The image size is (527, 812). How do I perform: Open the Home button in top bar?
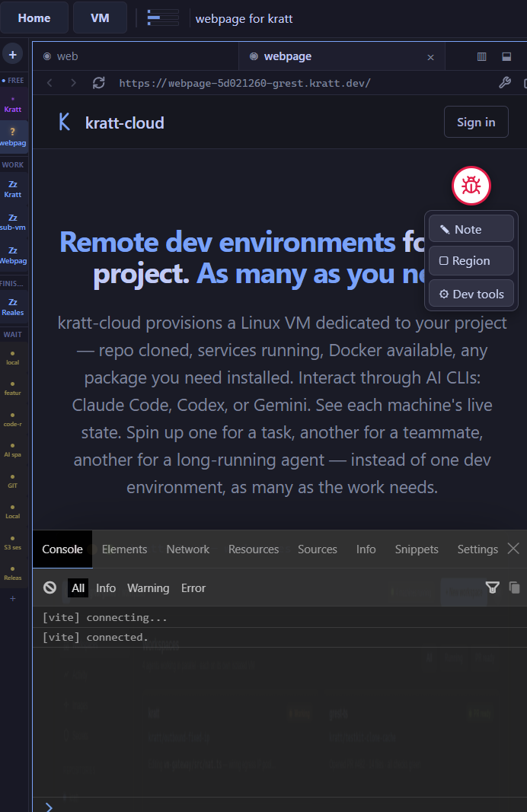pos(34,18)
